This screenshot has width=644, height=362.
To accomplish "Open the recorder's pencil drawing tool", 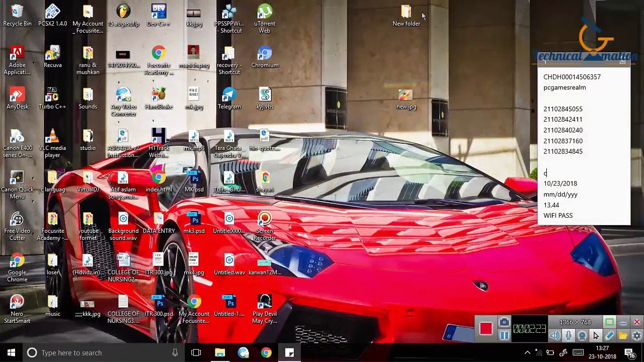I will tap(609, 335).
